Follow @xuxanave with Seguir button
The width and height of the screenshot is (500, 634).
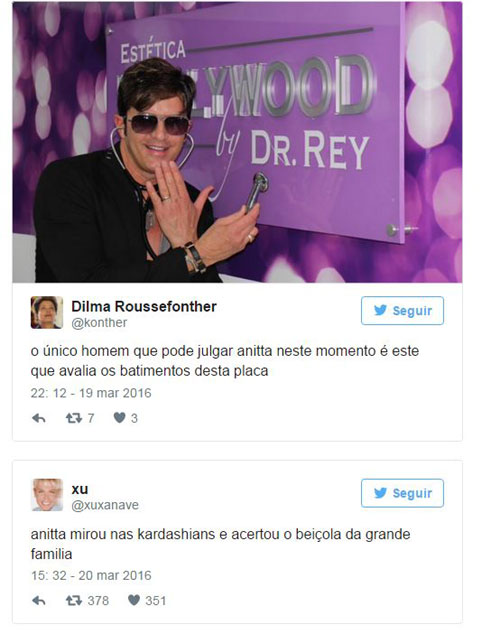(402, 493)
